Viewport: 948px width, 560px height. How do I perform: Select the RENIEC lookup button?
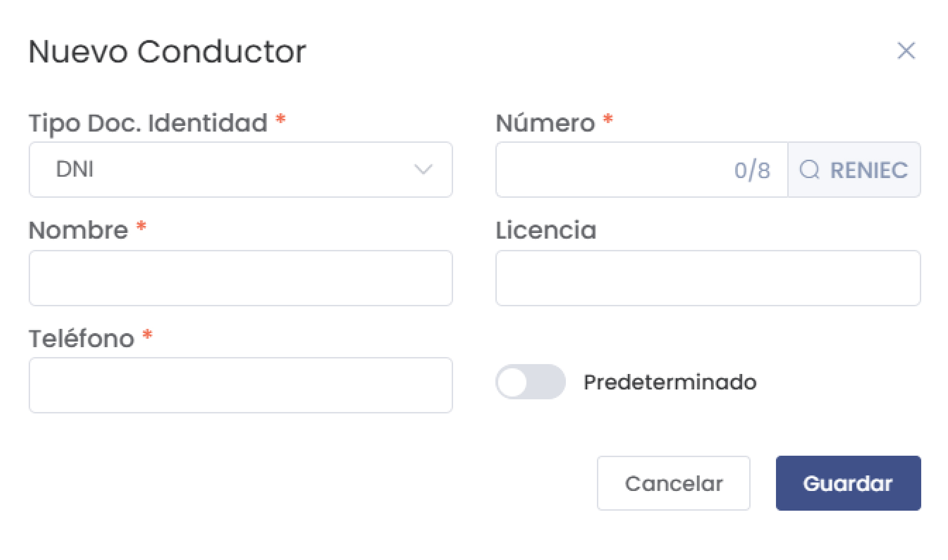coord(853,170)
